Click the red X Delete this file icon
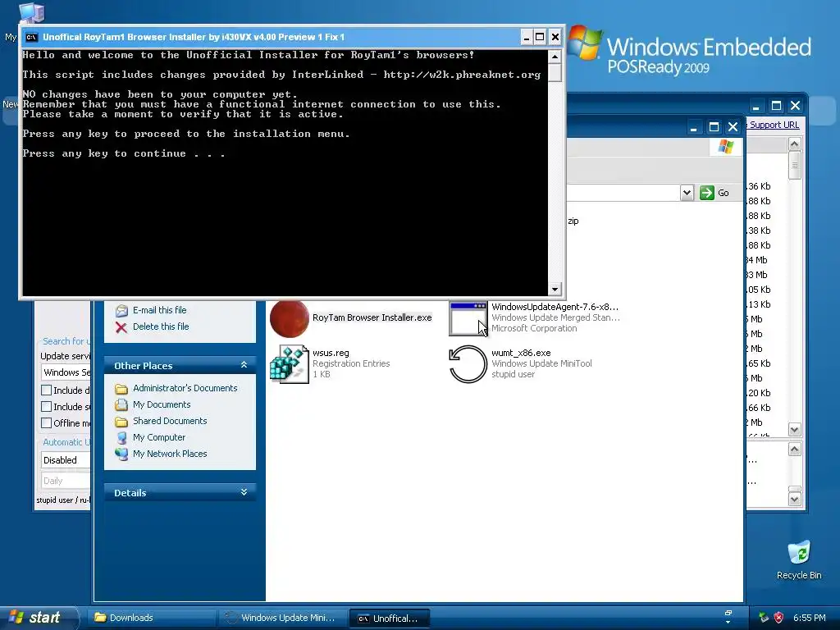Viewport: 840px width, 630px height. (121, 327)
